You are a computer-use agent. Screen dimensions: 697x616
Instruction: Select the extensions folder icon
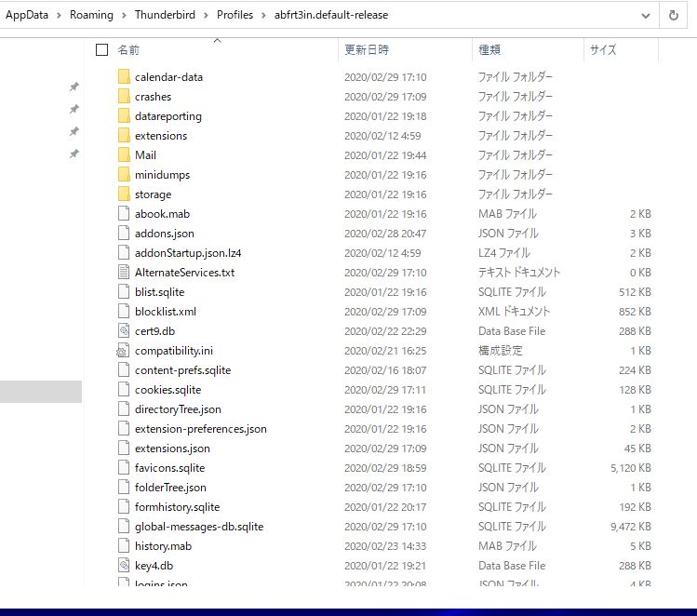point(125,136)
